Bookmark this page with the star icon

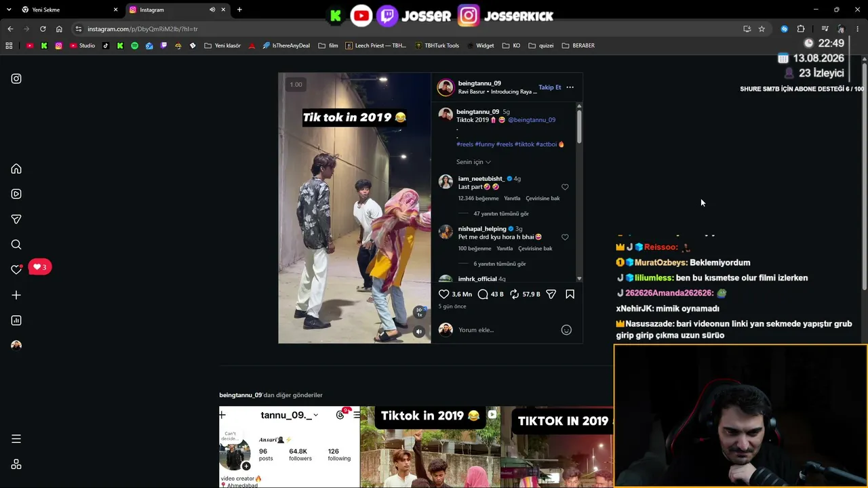762,29
